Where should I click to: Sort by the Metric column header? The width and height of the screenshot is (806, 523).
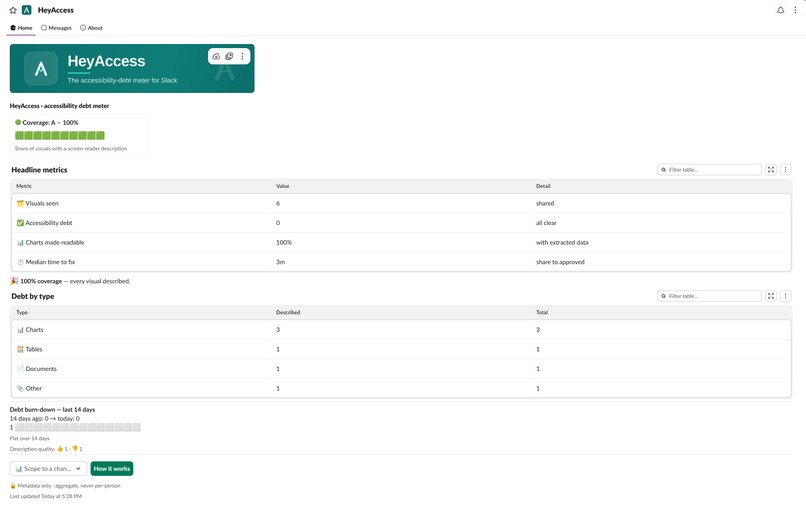(x=24, y=186)
